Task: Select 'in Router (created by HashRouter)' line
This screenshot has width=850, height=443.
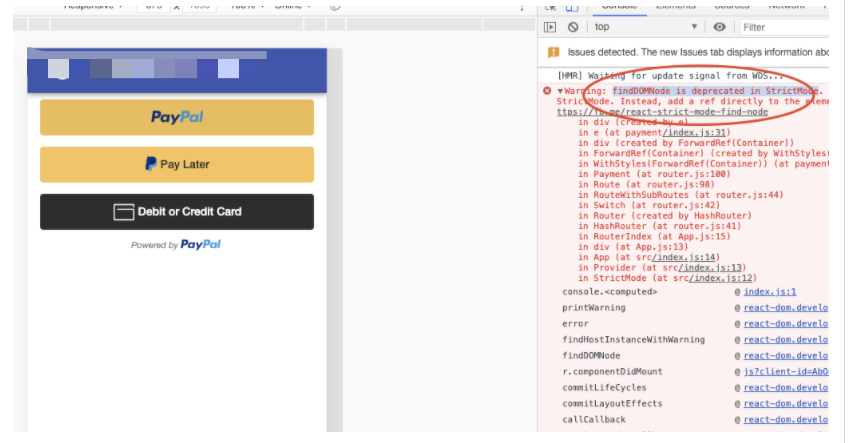Action: [x=665, y=216]
